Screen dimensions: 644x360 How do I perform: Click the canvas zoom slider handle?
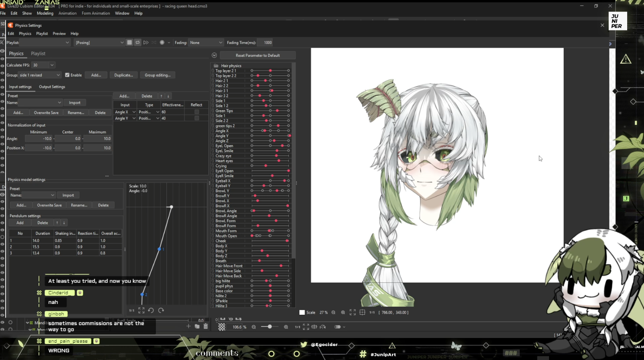pos(270,327)
